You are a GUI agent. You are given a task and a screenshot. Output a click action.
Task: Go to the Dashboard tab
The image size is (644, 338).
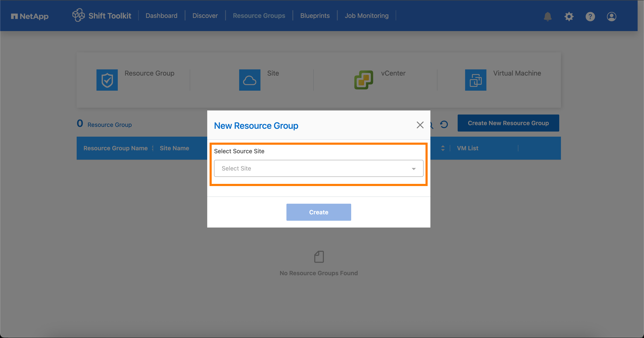click(161, 16)
